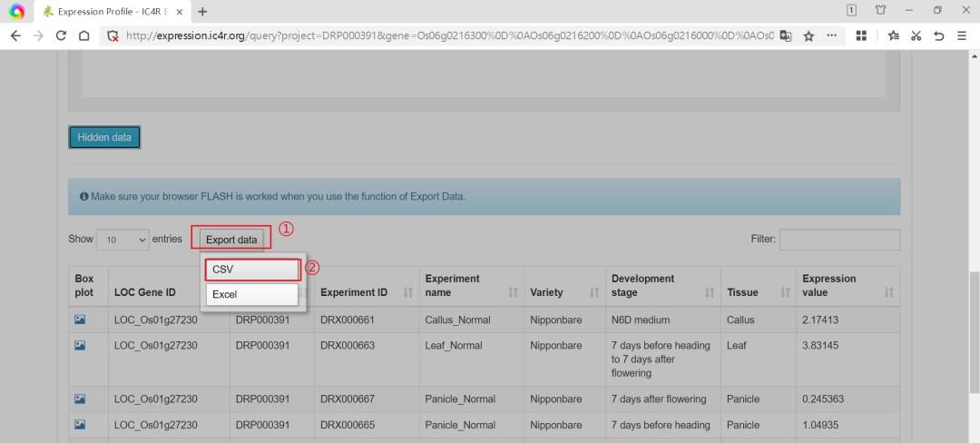Viewport: 980px width, 443px height.
Task: Sort table by Experiment ID column
Action: pyautogui.click(x=407, y=292)
